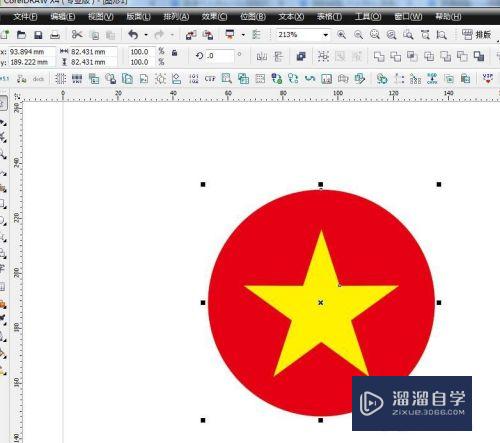Screen dimensions: 500x443
Task: Click the Zoom to page height icon
Action: tap(442, 35)
